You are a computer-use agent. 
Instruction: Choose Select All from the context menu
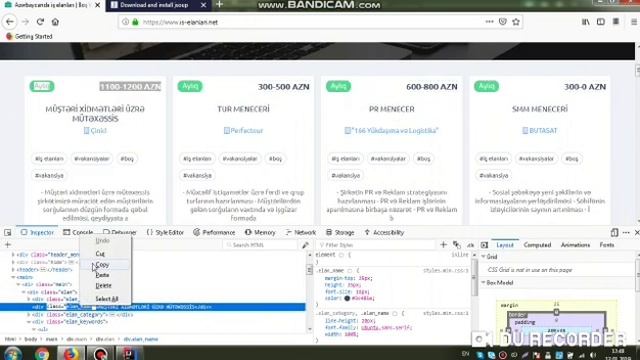click(x=105, y=299)
